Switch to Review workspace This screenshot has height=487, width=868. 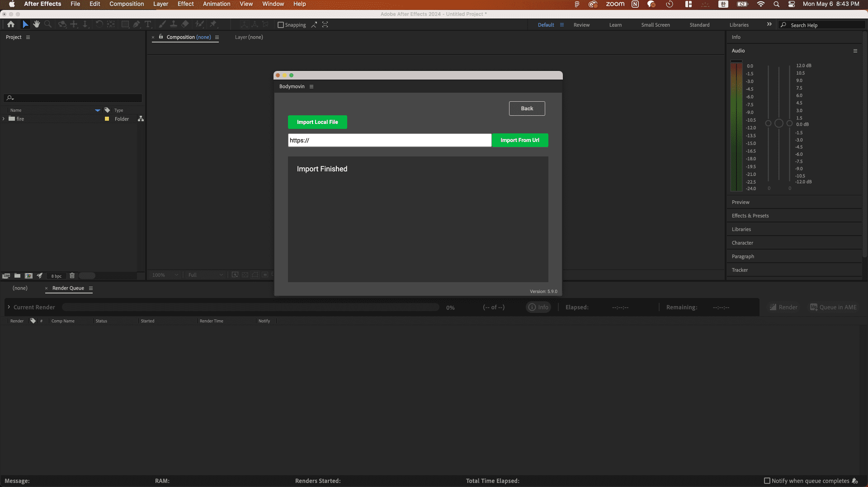click(581, 25)
